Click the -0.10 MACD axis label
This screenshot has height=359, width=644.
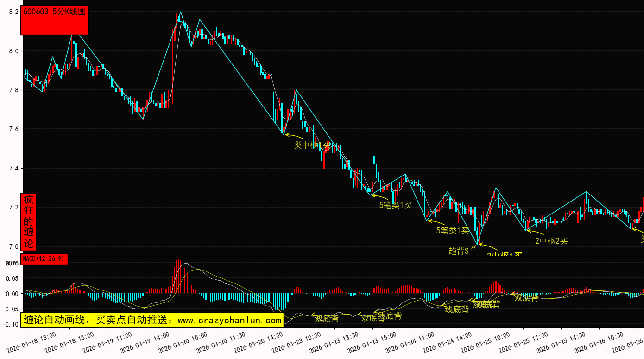(x=11, y=324)
